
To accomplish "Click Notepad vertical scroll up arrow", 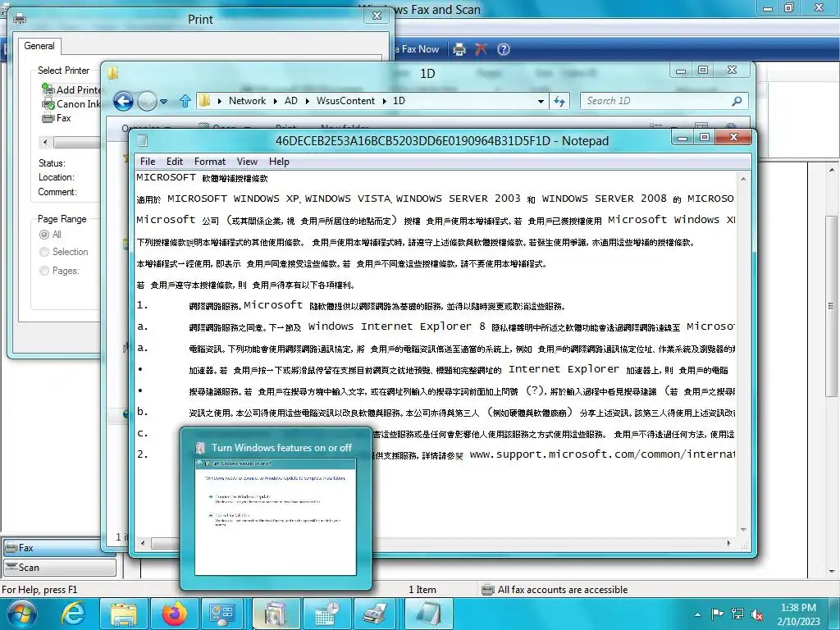I will click(x=743, y=179).
